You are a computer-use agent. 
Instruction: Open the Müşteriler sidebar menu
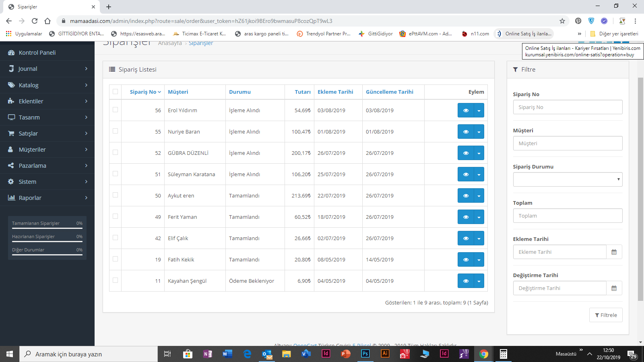click(47, 149)
